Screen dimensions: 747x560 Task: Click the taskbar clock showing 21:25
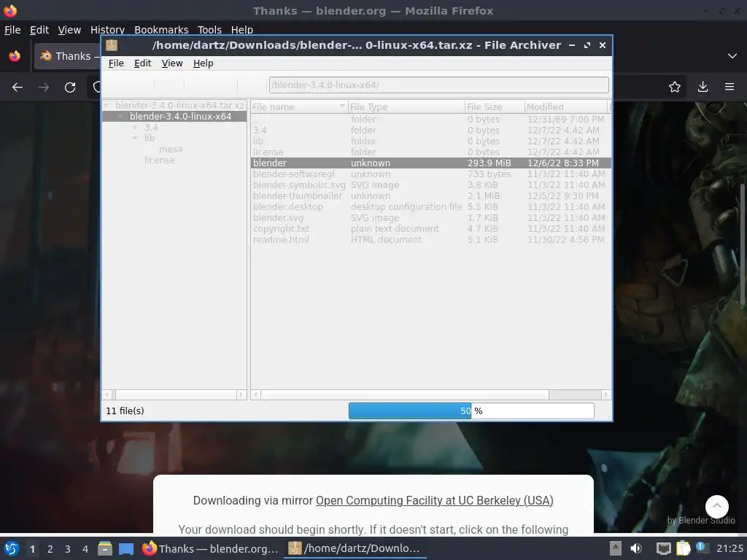tap(729, 548)
